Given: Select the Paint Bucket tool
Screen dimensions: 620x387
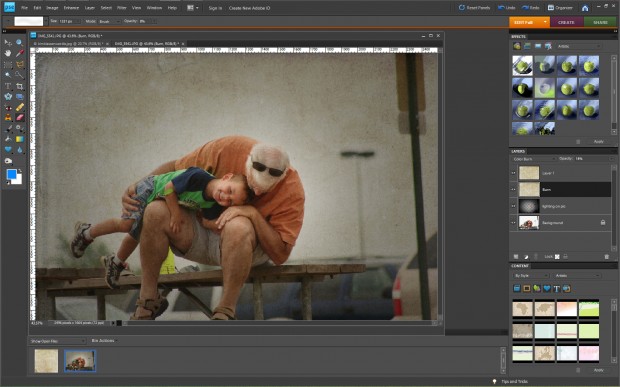Looking at the screenshot, I should pos(8,139).
